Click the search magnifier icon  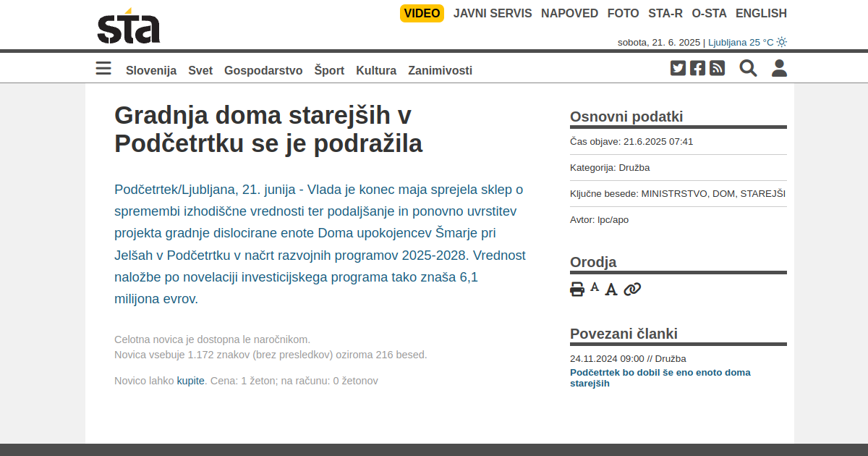(x=748, y=68)
